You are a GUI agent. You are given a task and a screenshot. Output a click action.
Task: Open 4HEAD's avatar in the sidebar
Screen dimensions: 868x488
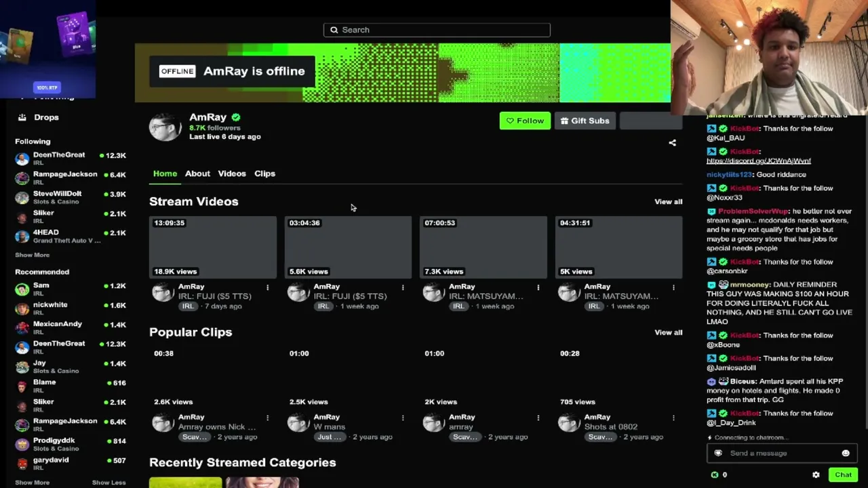pyautogui.click(x=22, y=237)
